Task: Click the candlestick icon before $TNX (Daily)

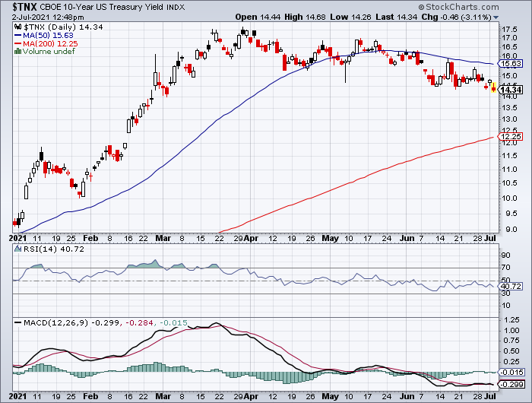Action: tap(18, 27)
